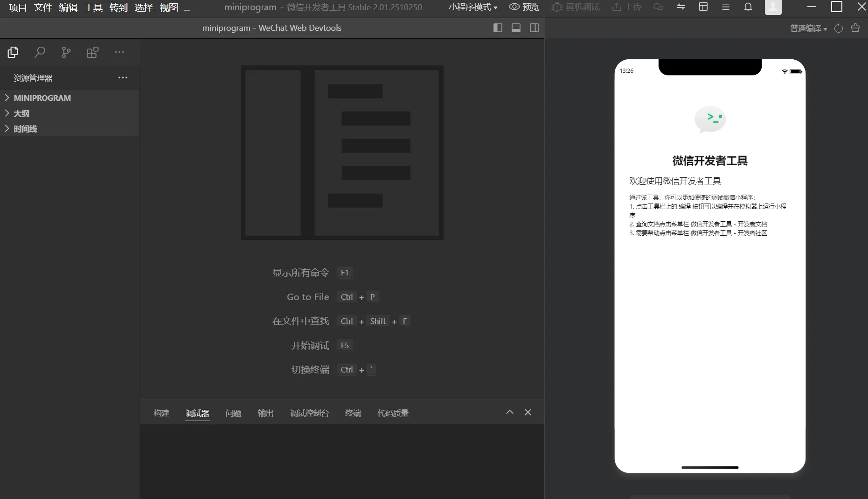Collapse the 调试器 panel with the chevron
The image size is (868, 499).
509,412
